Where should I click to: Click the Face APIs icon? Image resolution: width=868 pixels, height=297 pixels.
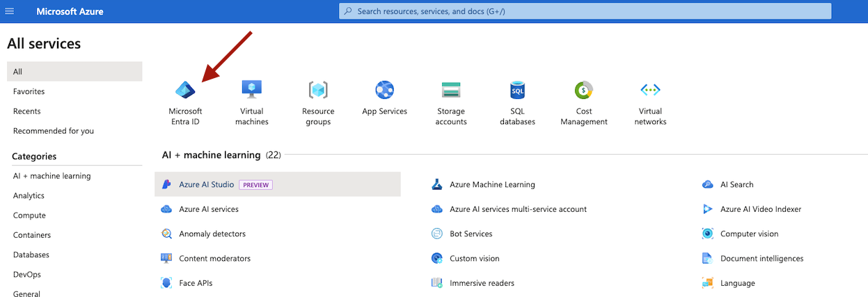point(166,283)
